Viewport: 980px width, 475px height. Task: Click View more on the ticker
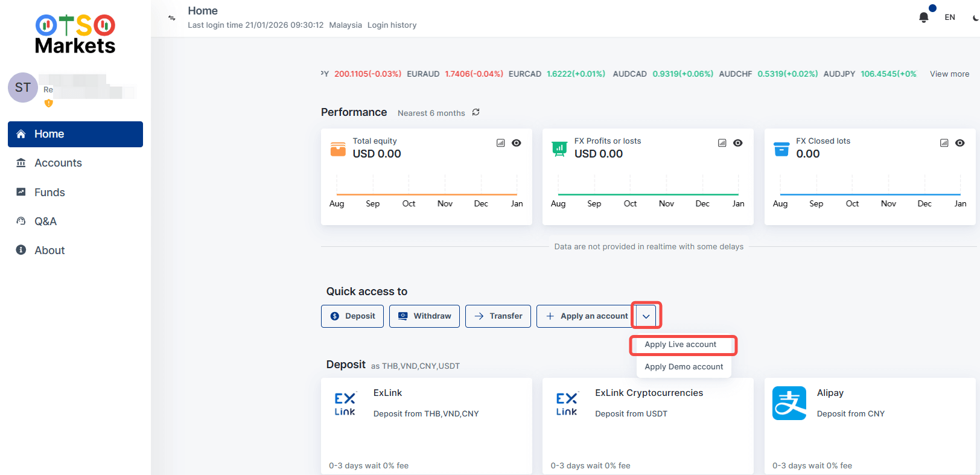point(949,74)
